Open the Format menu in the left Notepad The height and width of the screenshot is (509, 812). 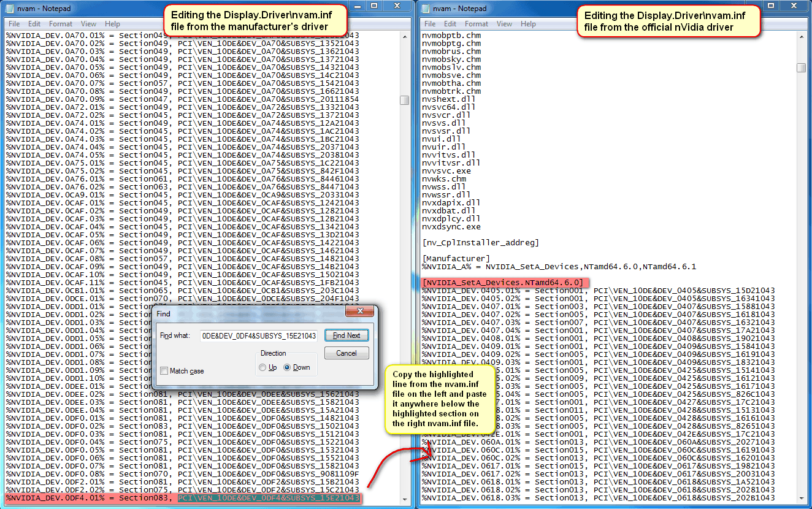(61, 24)
